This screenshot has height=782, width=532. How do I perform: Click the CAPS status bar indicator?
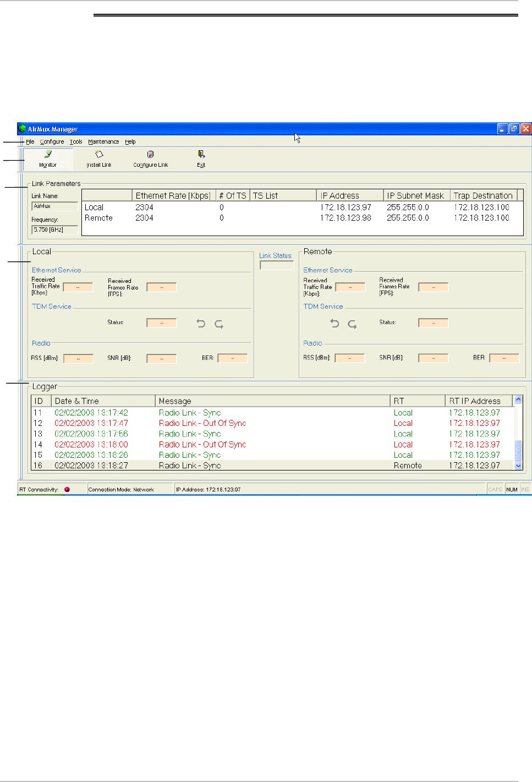tap(495, 489)
